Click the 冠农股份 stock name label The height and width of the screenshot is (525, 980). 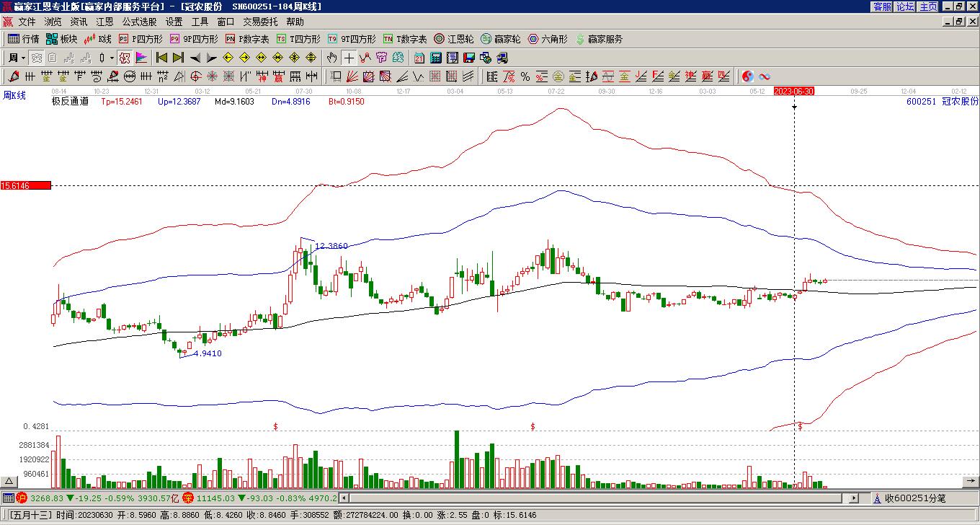(x=961, y=102)
